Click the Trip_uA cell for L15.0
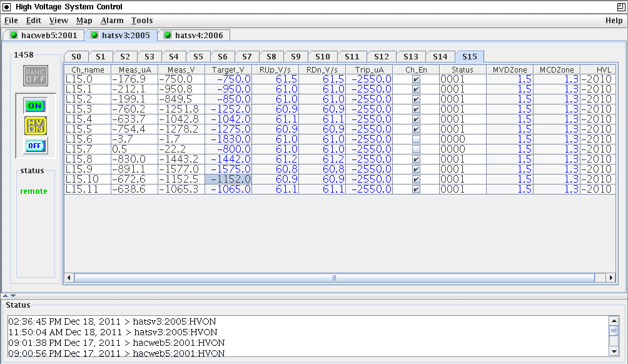 [369, 79]
